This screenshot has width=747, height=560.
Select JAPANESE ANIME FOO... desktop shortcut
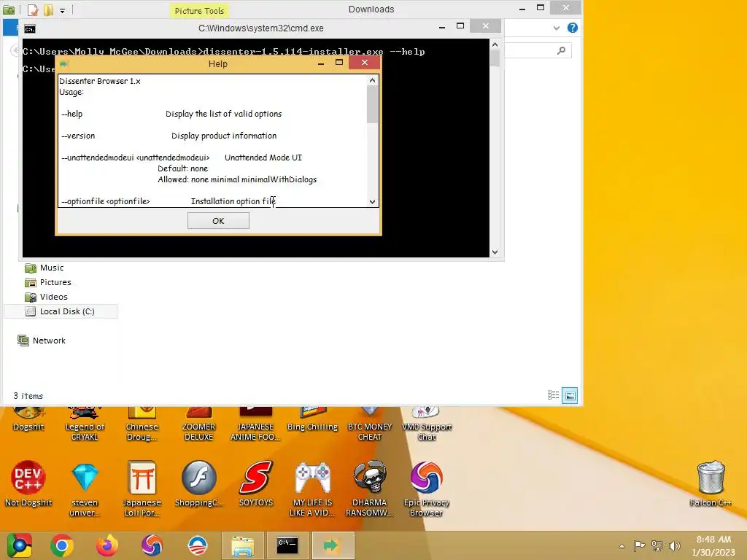pyautogui.click(x=256, y=424)
